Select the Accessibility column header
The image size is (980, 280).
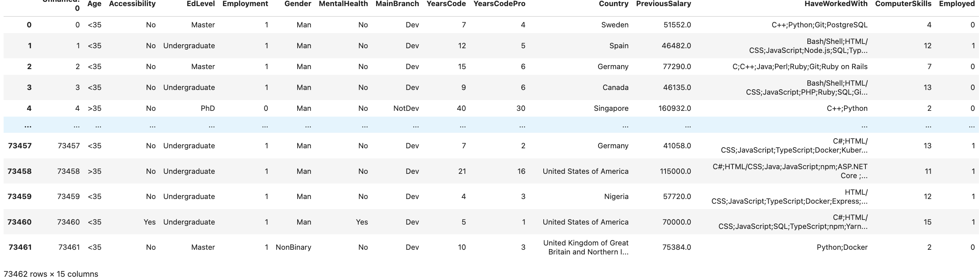[x=132, y=4]
